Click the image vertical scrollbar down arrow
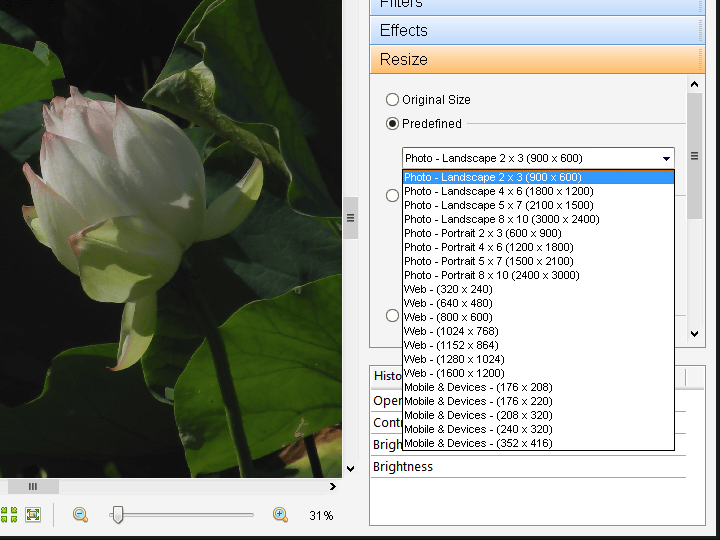Screen dimensions: 720x540 pos(350,468)
